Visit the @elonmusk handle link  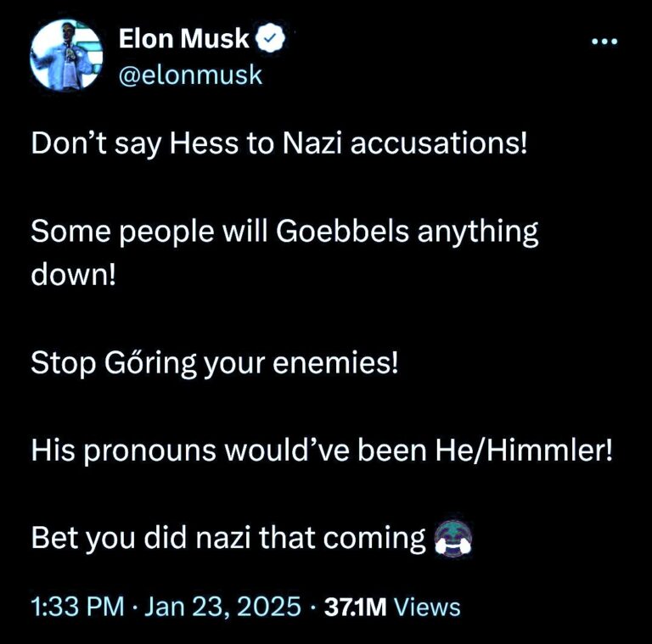[191, 76]
